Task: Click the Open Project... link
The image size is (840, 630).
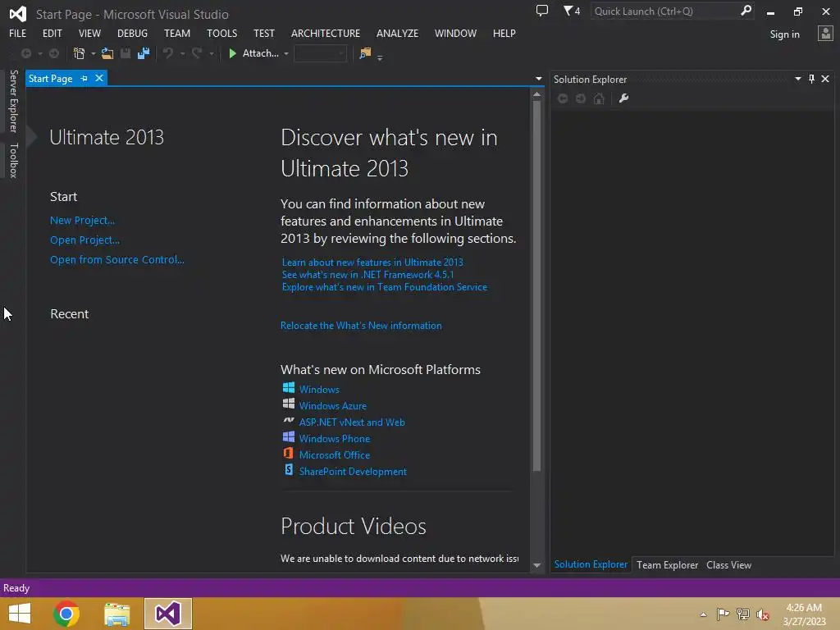Action: 84,240
